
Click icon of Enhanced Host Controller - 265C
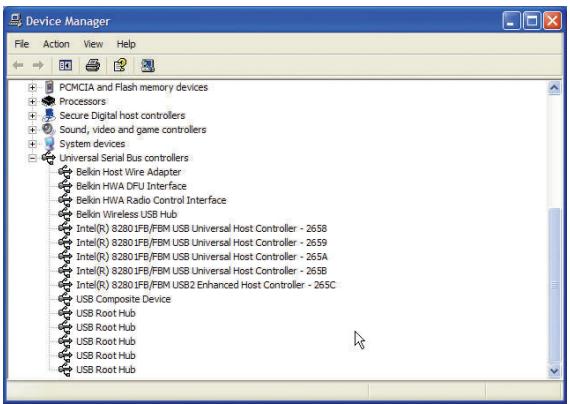click(x=65, y=285)
